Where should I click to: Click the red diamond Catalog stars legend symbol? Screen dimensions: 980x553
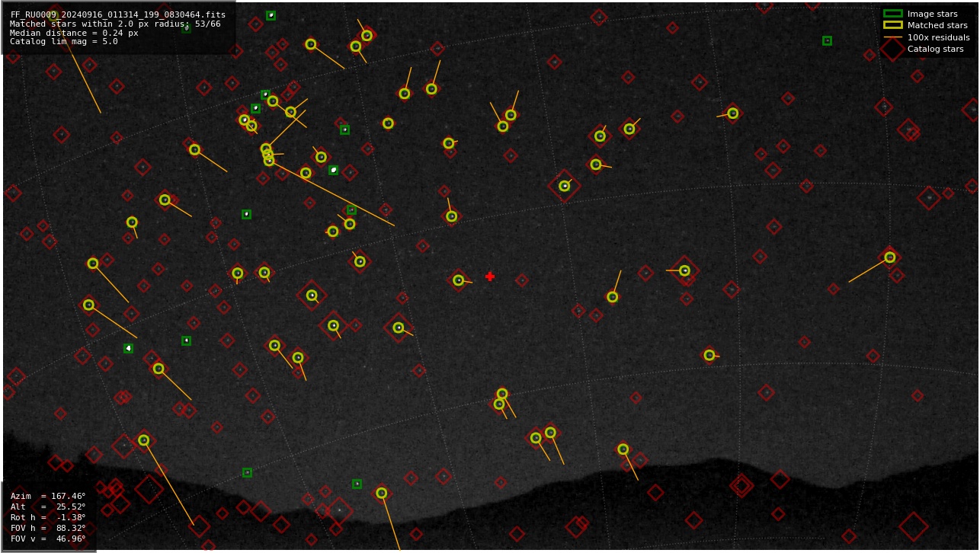pyautogui.click(x=892, y=49)
